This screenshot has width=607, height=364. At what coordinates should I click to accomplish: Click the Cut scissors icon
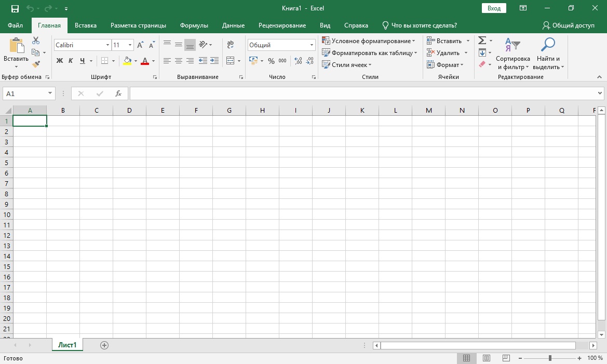click(x=36, y=41)
